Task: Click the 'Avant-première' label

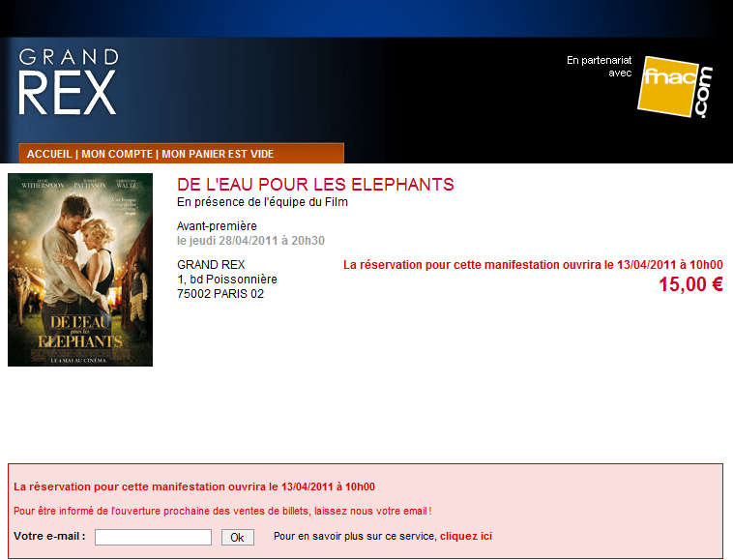Action: 217,226
